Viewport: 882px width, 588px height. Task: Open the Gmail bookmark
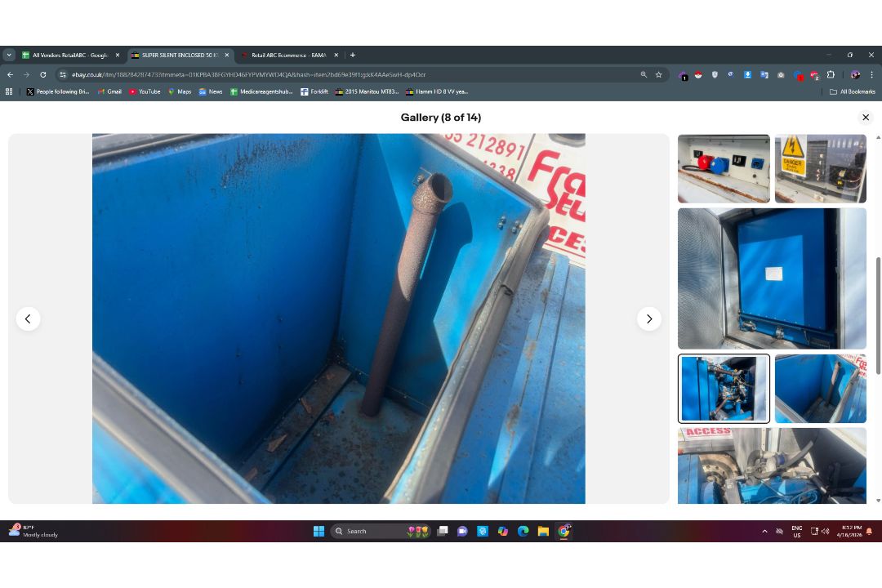point(109,91)
